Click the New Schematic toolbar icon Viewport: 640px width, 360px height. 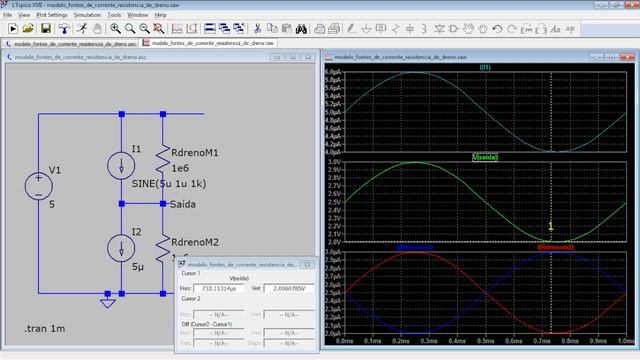(x=13, y=29)
